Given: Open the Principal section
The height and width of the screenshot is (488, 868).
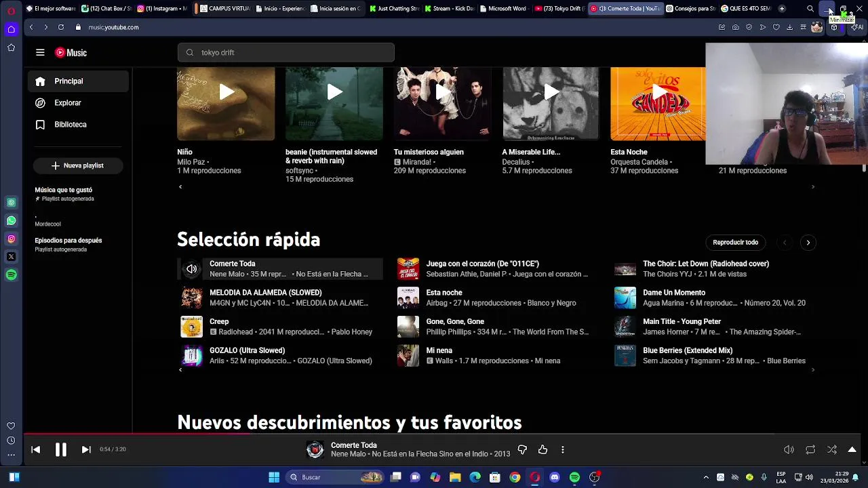Looking at the screenshot, I should click(x=79, y=81).
